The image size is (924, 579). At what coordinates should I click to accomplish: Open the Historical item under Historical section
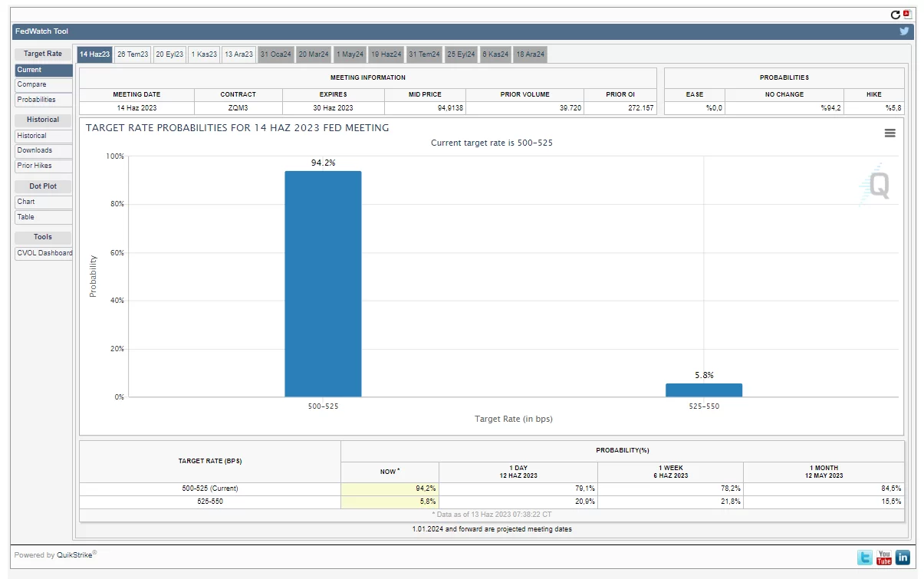click(44, 136)
